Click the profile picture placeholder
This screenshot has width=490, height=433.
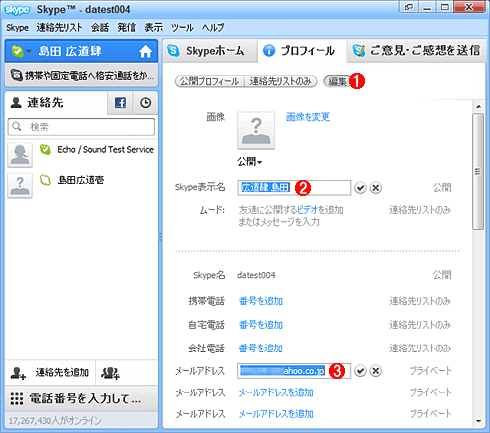(x=256, y=130)
